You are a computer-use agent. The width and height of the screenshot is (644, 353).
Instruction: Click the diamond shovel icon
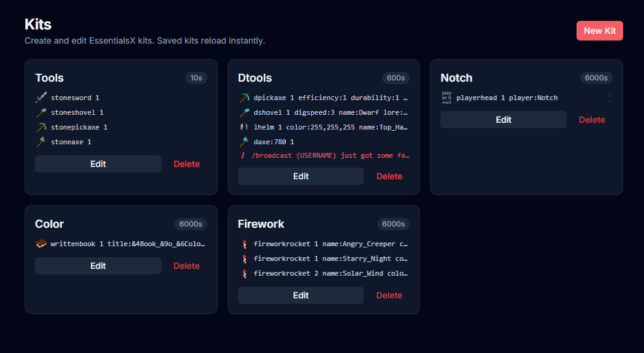coord(244,112)
